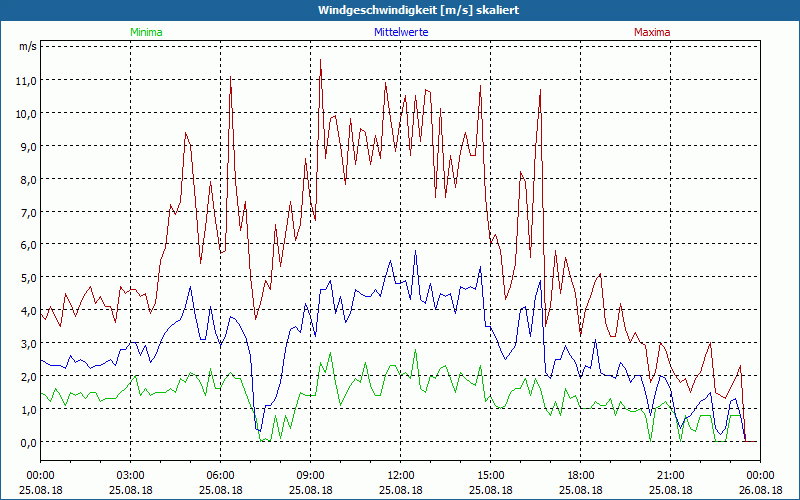Click the blue Mittelwerte legend label
800x500 pixels.
pos(401,32)
